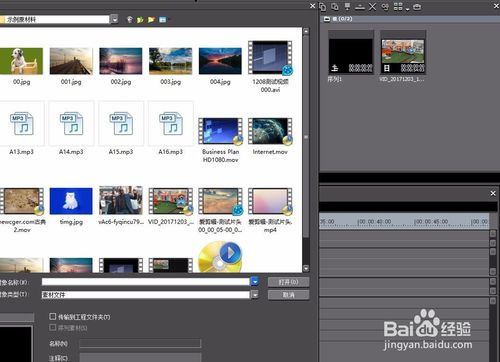Select the 序列1 sequence clip in bin
500x362 pixels.
351,53
